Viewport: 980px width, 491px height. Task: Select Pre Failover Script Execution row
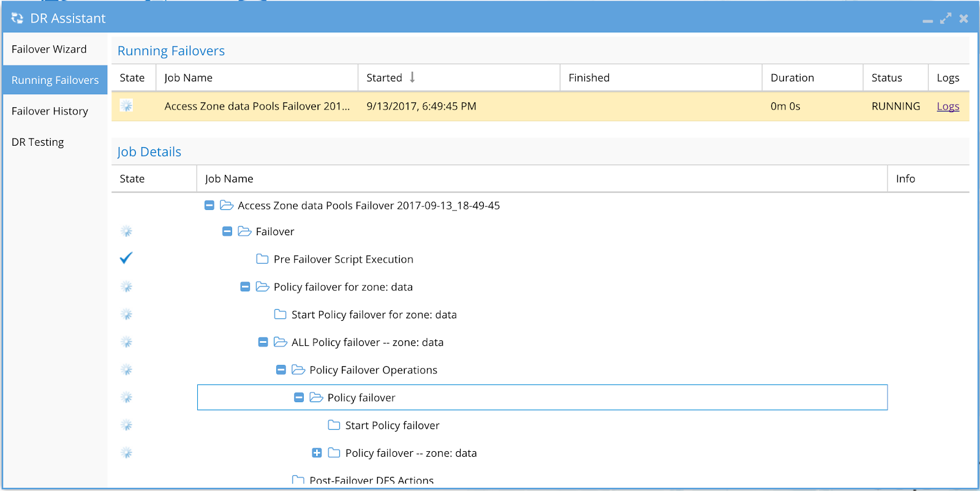click(540, 259)
